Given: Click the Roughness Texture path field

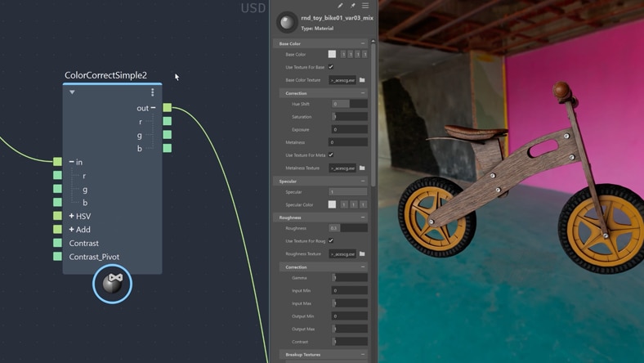Looking at the screenshot, I should [342, 253].
